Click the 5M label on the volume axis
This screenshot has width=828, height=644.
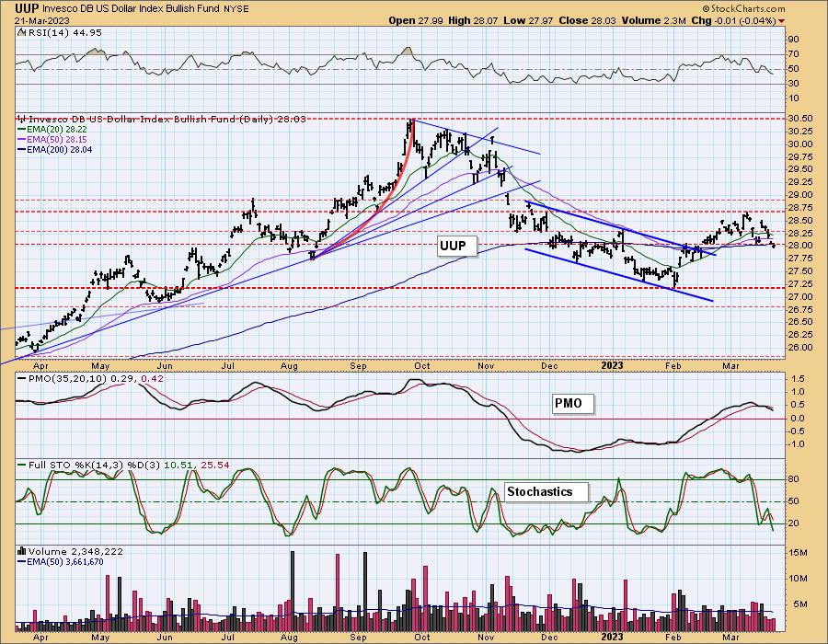(799, 604)
